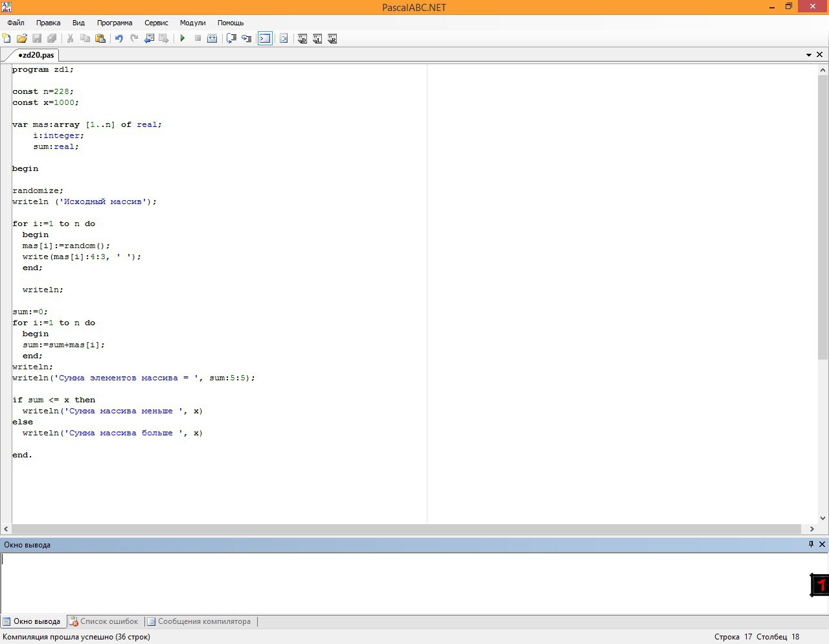Viewport: 829px width, 644px height.
Task: Click the toolbar icon labeled D
Action: click(x=302, y=39)
